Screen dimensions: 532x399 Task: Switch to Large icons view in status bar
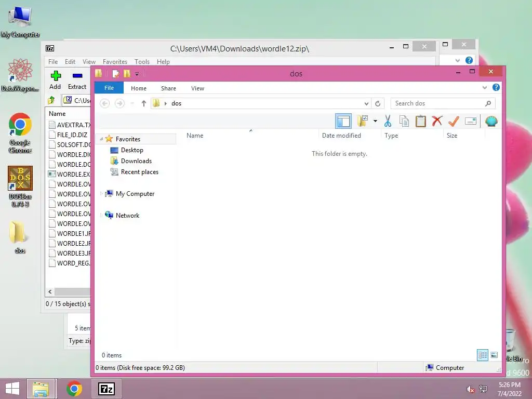[494, 355]
